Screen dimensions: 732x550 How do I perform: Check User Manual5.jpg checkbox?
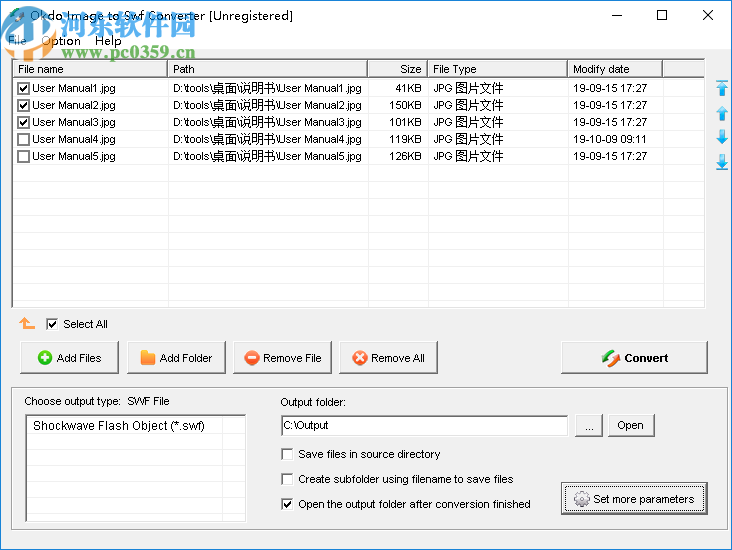23,156
